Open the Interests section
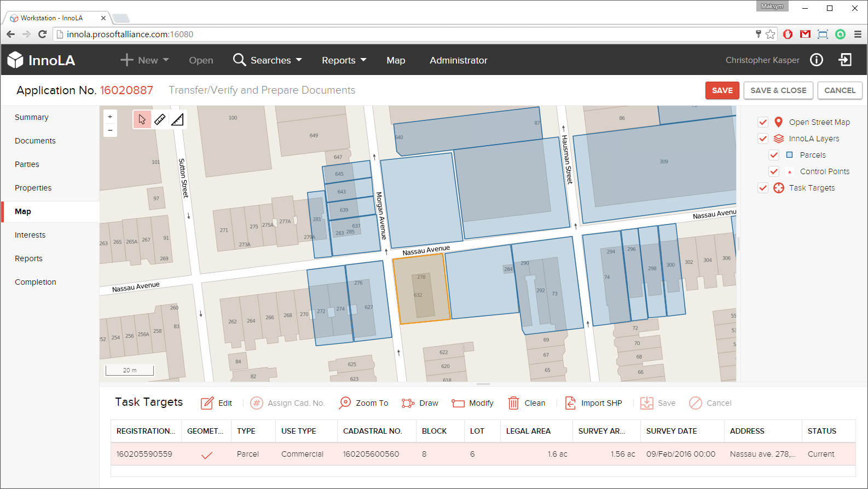 click(30, 235)
